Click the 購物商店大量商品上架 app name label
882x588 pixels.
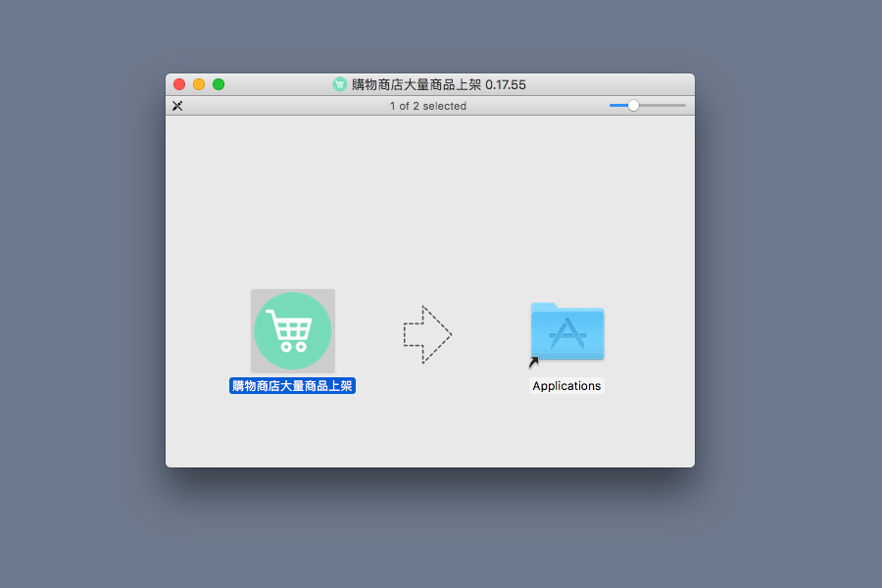pyautogui.click(x=292, y=386)
